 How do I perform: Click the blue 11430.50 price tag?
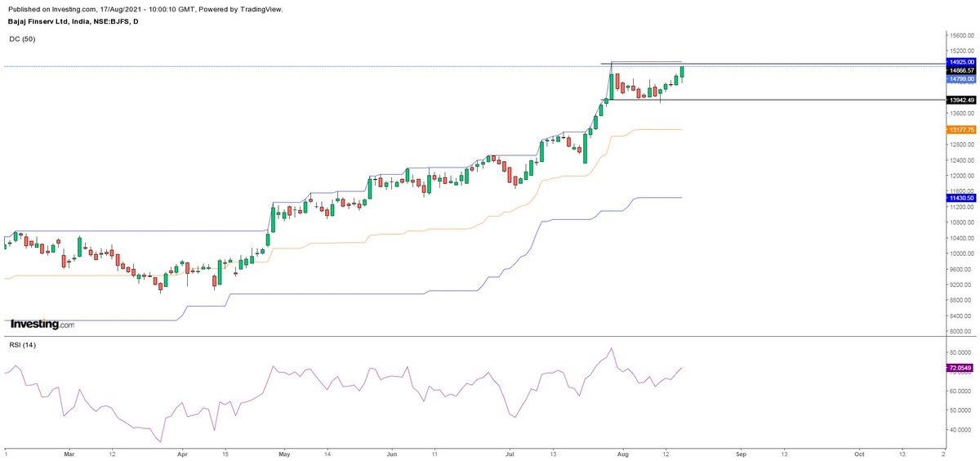960,198
